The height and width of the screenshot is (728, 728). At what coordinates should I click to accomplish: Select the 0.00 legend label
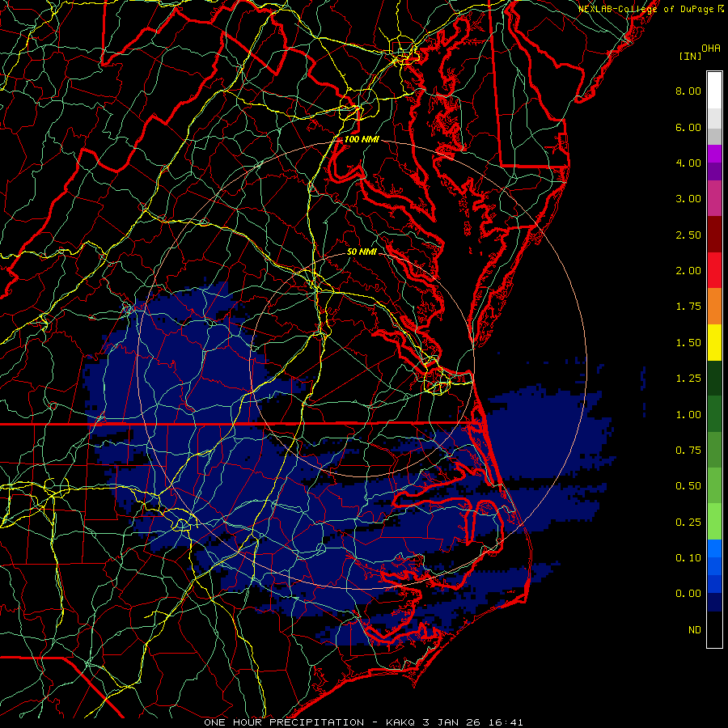coord(688,594)
